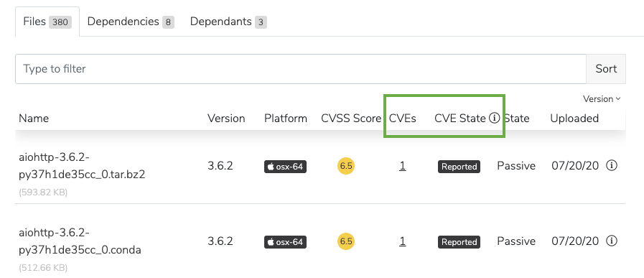The height and width of the screenshot is (278, 644).
Task: Open CVEs count link for .conda file
Action: tap(403, 241)
